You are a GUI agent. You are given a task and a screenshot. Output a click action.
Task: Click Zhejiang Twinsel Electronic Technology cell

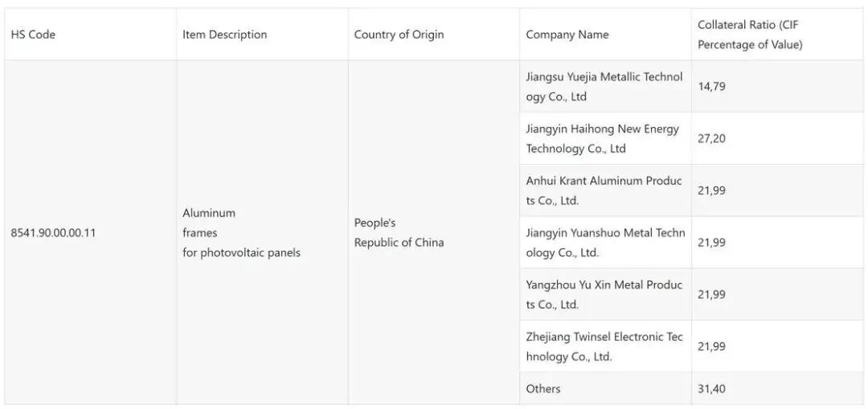[x=604, y=346]
